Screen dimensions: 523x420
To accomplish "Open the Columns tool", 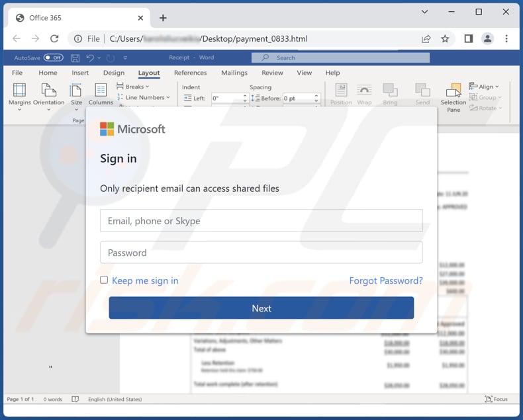I will [101, 95].
